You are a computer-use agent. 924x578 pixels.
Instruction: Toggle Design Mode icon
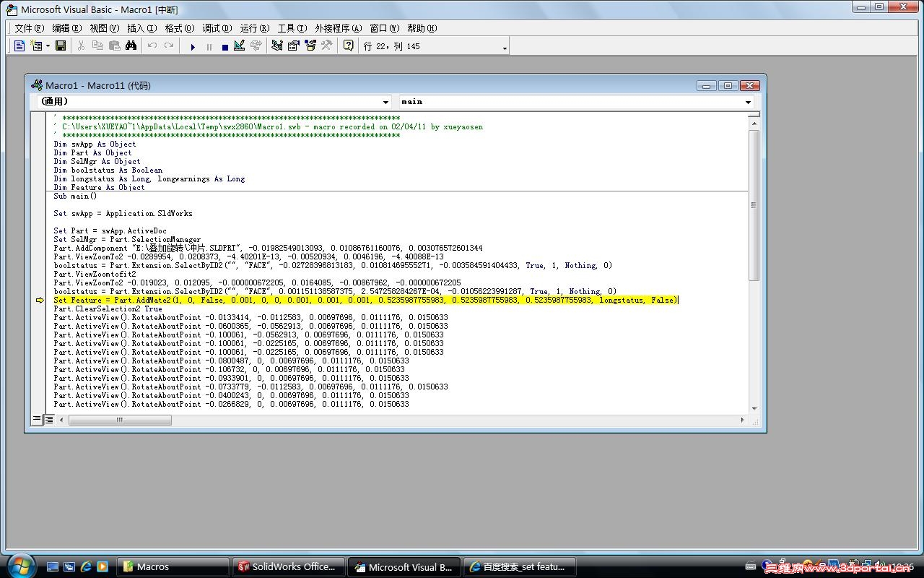239,46
